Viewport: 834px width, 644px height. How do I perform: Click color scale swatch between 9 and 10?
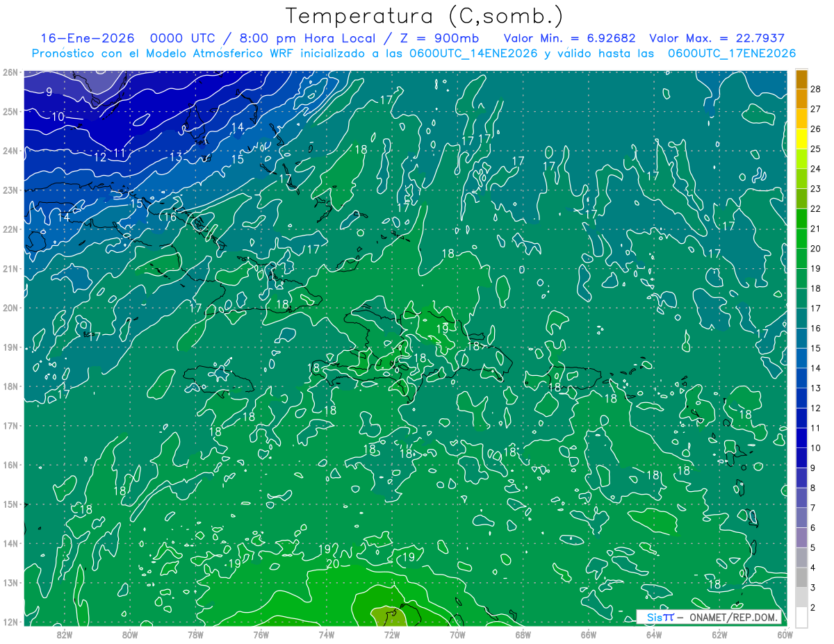point(801,458)
